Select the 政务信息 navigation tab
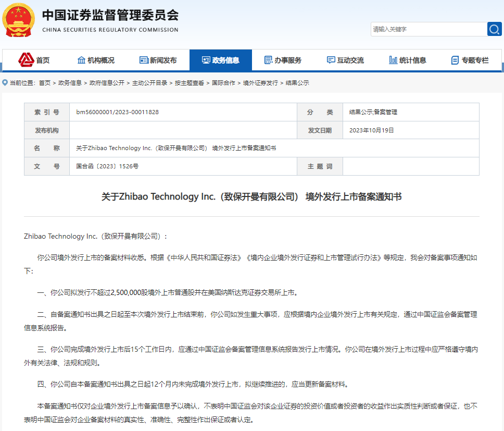The image size is (504, 431). click(221, 60)
